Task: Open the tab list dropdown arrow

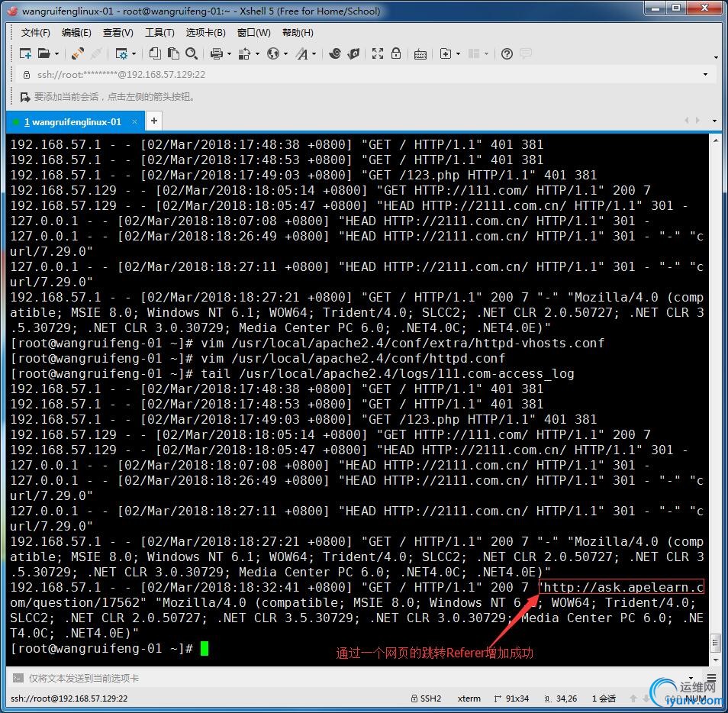Action: pyautogui.click(x=714, y=121)
